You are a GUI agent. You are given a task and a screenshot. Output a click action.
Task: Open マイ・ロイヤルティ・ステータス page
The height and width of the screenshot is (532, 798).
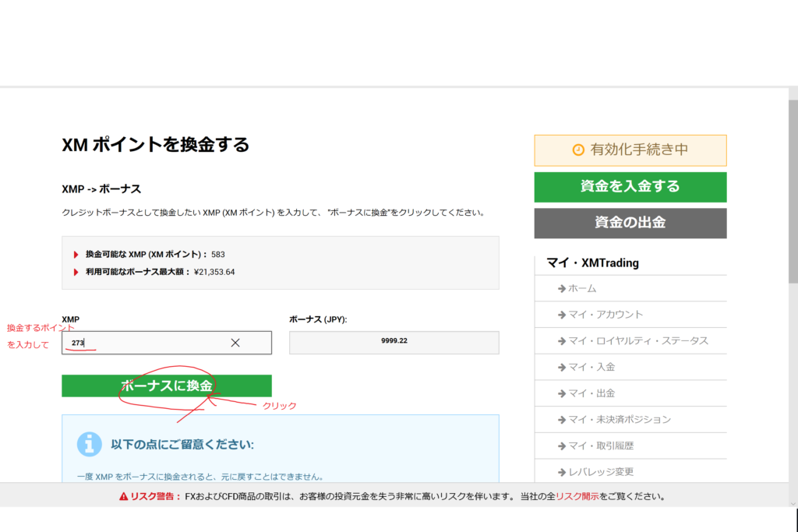click(x=637, y=341)
